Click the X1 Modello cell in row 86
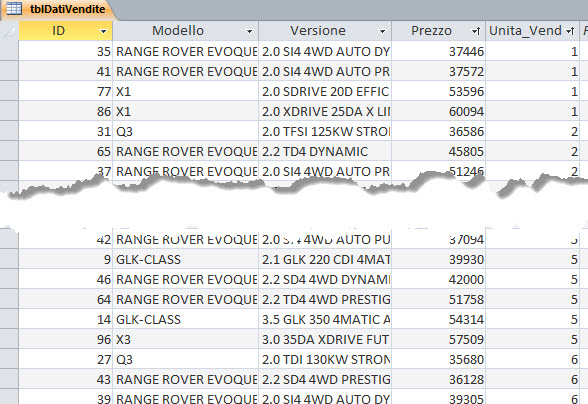This screenshot has height=404, width=588. coord(186,111)
